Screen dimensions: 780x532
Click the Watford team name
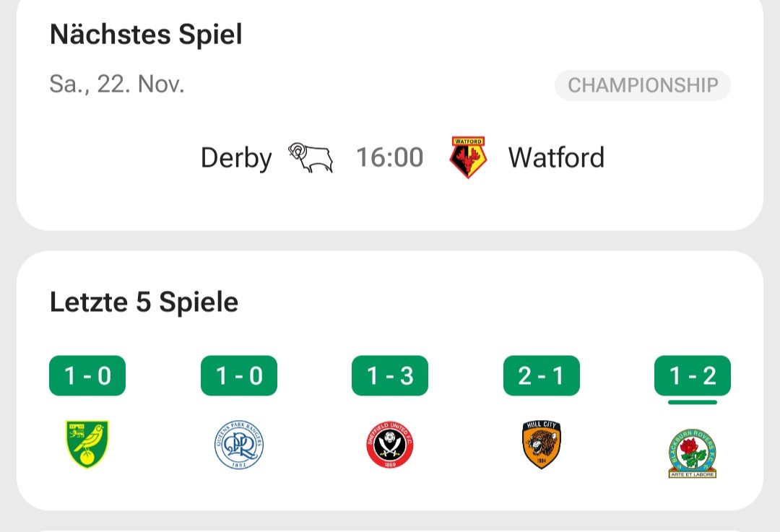pyautogui.click(x=556, y=157)
